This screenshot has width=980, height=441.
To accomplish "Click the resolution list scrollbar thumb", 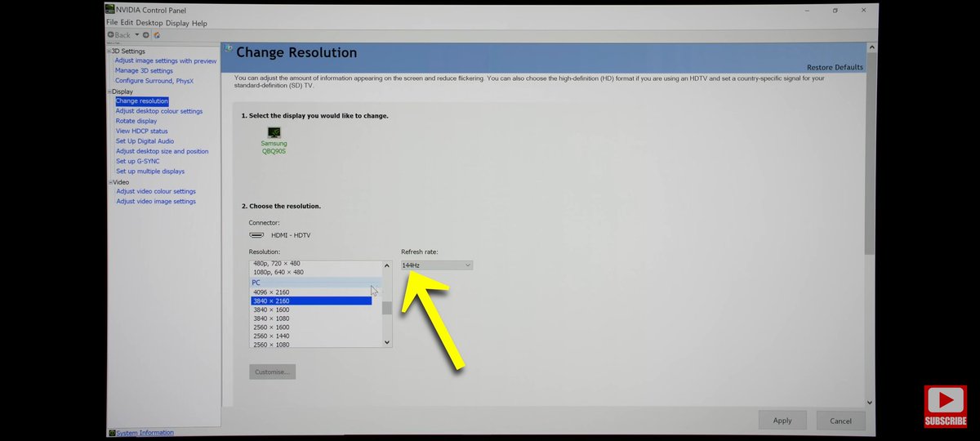I will pyautogui.click(x=387, y=308).
